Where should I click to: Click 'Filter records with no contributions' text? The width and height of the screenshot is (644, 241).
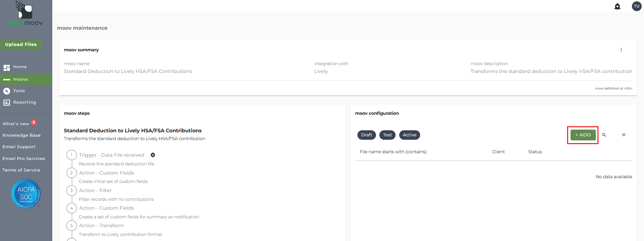(116, 199)
